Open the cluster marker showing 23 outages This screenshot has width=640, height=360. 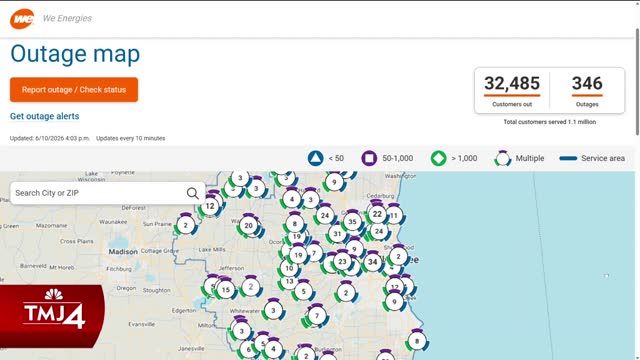342,262
